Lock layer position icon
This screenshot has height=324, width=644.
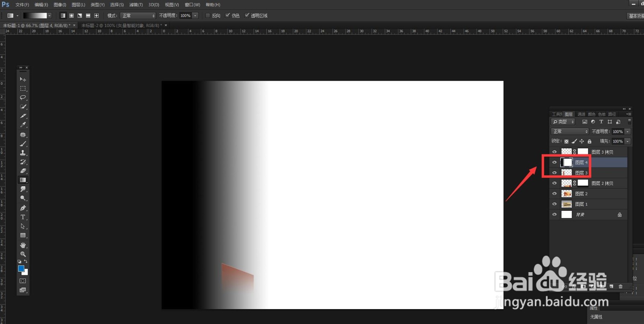[x=582, y=141]
